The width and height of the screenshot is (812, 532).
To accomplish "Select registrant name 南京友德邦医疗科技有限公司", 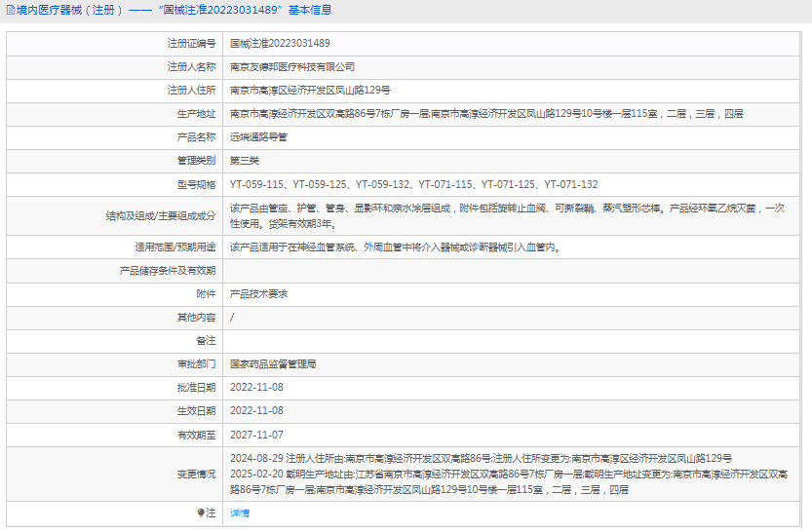I will (x=292, y=67).
